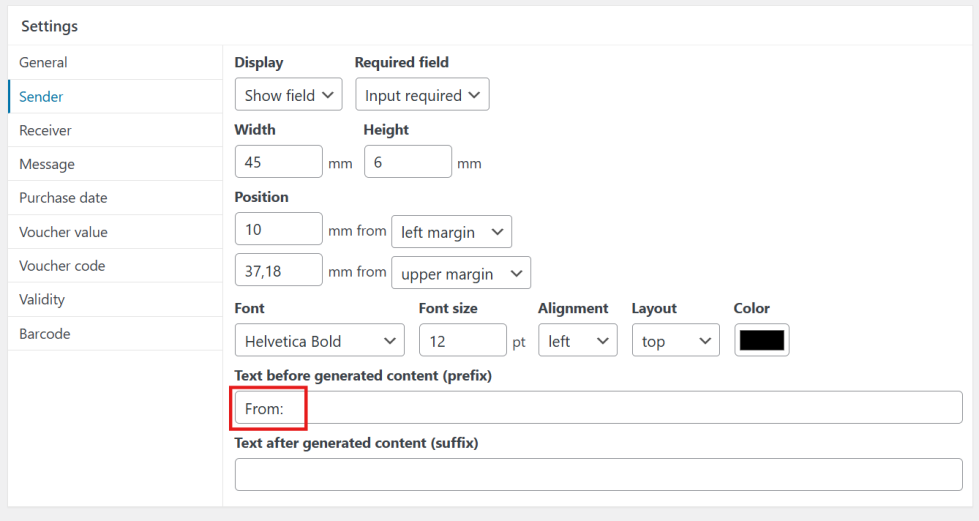
Task: Choose a font from Helvetica Bold dropdown
Action: pos(319,341)
